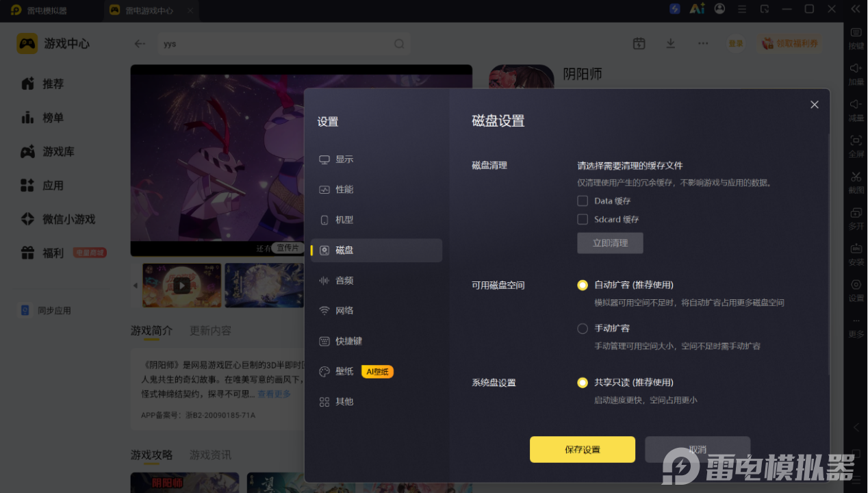The image size is (868, 493).
Task: Switch to 游戏资讯 game news tab
Action: [x=210, y=455]
